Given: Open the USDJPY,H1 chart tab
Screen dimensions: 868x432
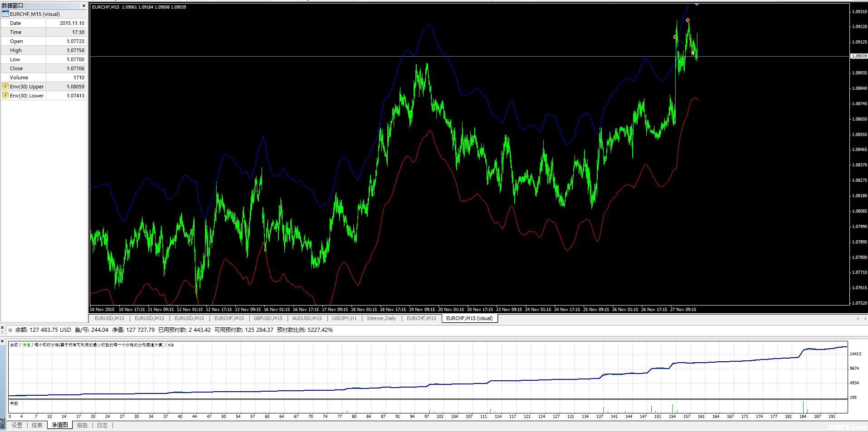Looking at the screenshot, I should (344, 318).
